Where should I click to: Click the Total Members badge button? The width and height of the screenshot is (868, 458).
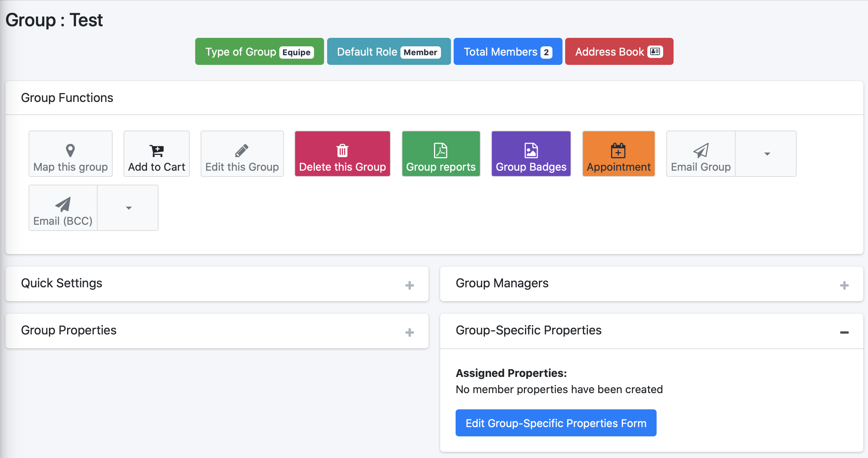508,51
